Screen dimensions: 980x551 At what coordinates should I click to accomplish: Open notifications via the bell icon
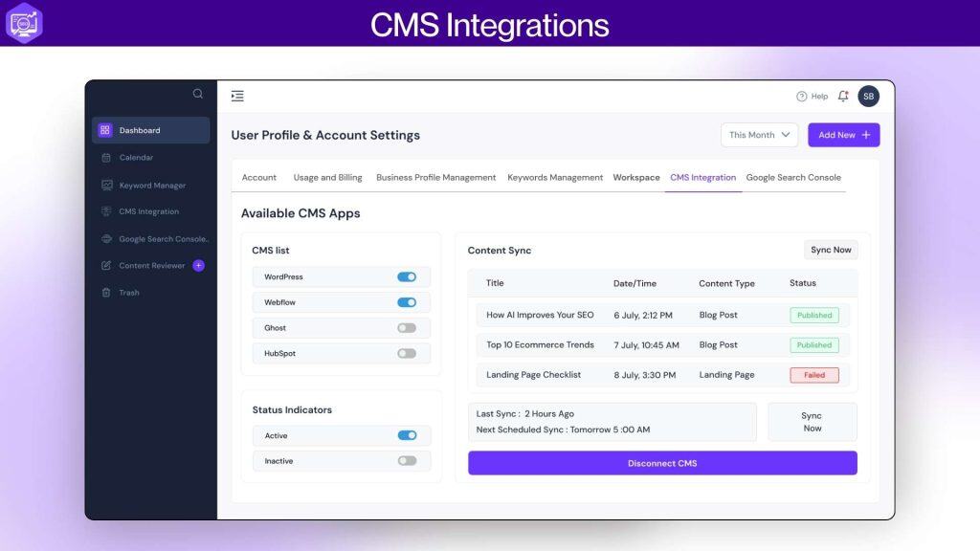pyautogui.click(x=842, y=96)
